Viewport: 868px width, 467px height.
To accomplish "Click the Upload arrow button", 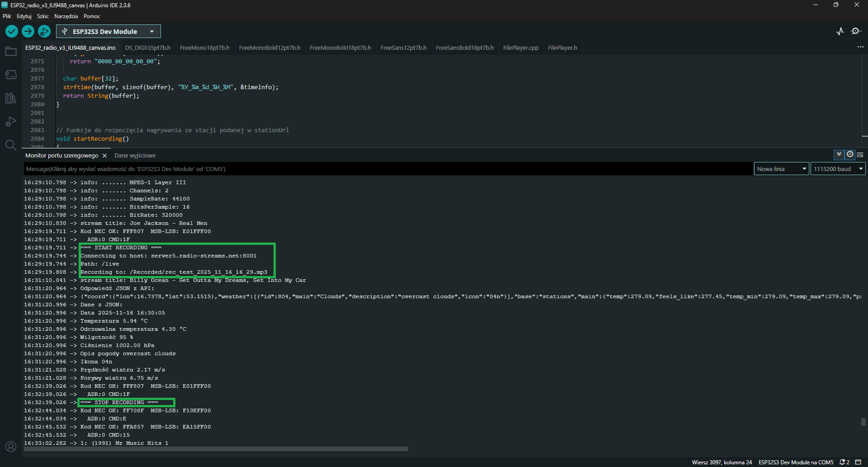I will click(28, 31).
